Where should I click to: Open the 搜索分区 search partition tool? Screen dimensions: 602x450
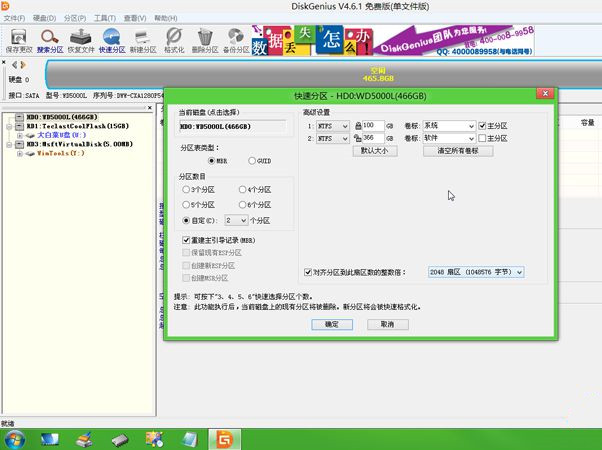(50, 41)
